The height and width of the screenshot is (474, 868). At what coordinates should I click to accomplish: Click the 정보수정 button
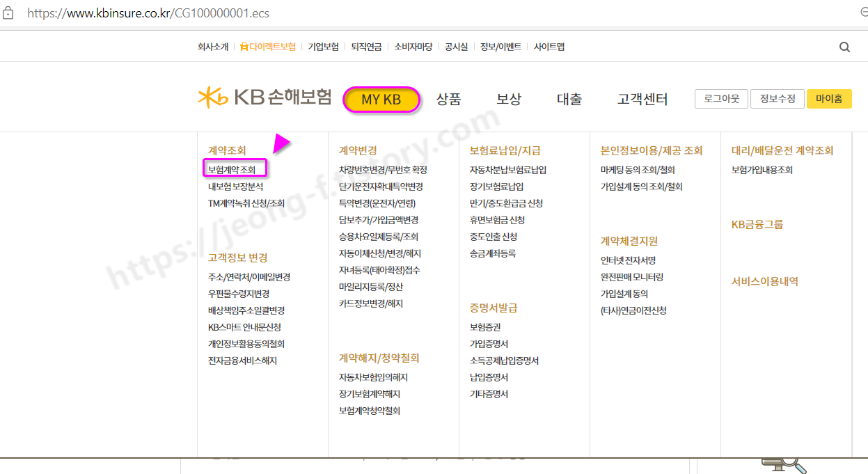(778, 99)
